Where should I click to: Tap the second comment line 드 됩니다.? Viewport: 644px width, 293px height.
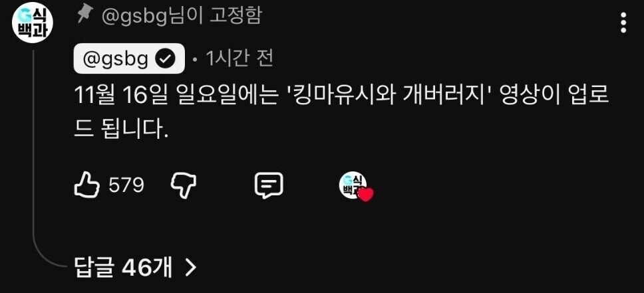[122, 130]
